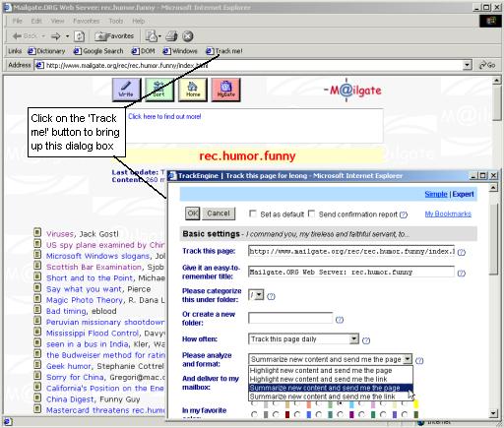Open the View menu
Screen dimensions: 504x428
click(57, 21)
